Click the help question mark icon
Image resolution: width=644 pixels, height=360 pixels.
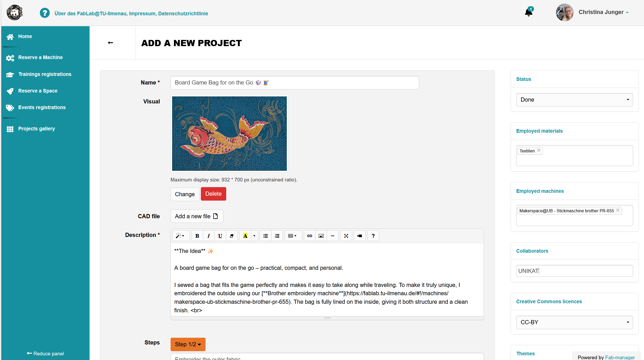(x=45, y=13)
